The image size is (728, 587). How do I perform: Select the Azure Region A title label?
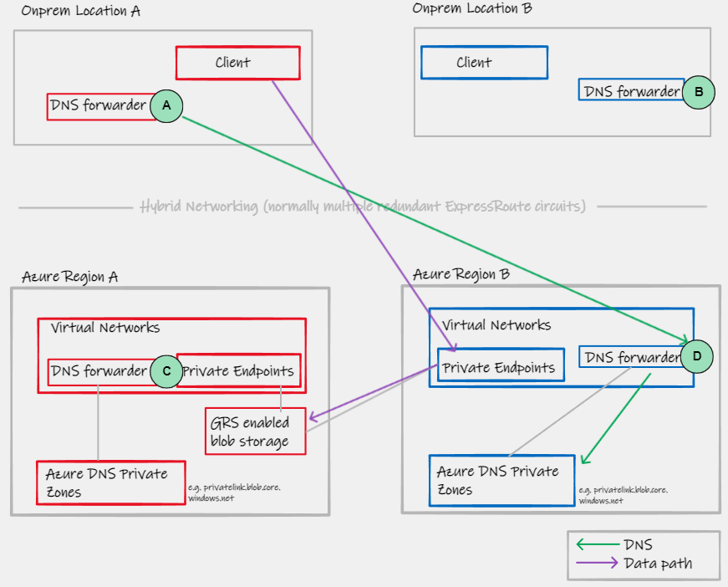[x=70, y=277]
